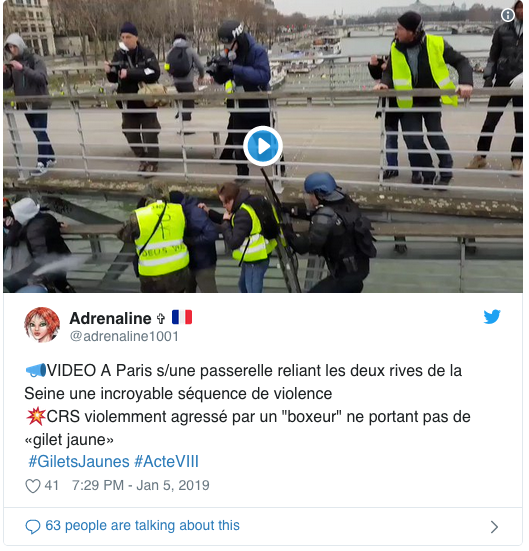Play the embedded tweet video
This screenshot has height=551, width=529.
pyautogui.click(x=263, y=146)
